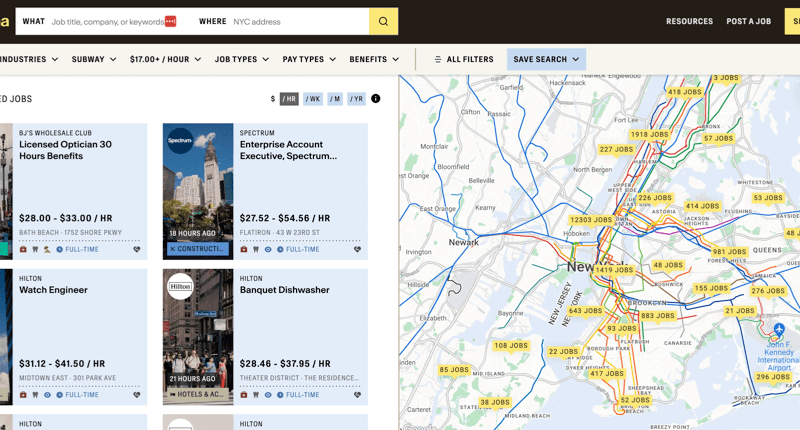Click the airport marker near JFK on map
This screenshot has height=430, width=800.
coord(779,329)
